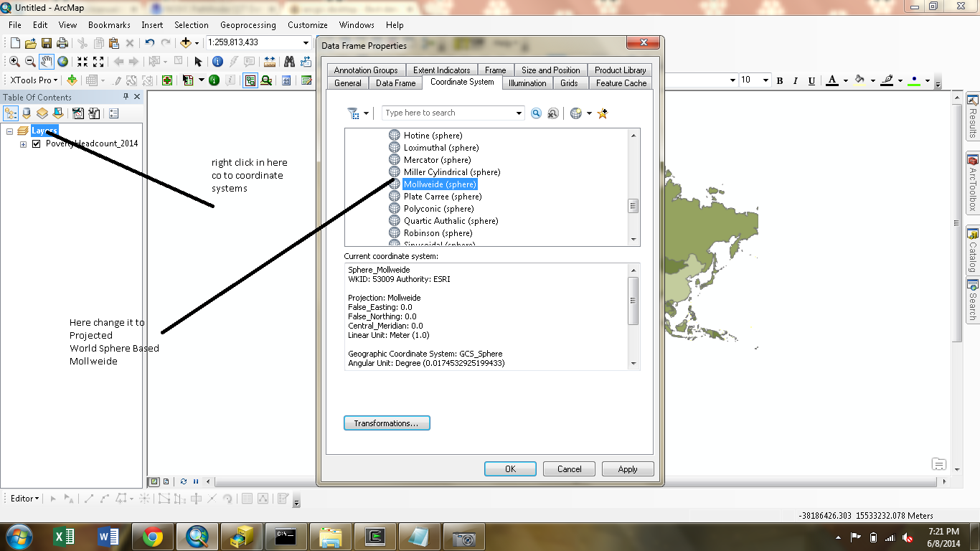
Task: Click the line color pen swatch
Action: point(887,80)
